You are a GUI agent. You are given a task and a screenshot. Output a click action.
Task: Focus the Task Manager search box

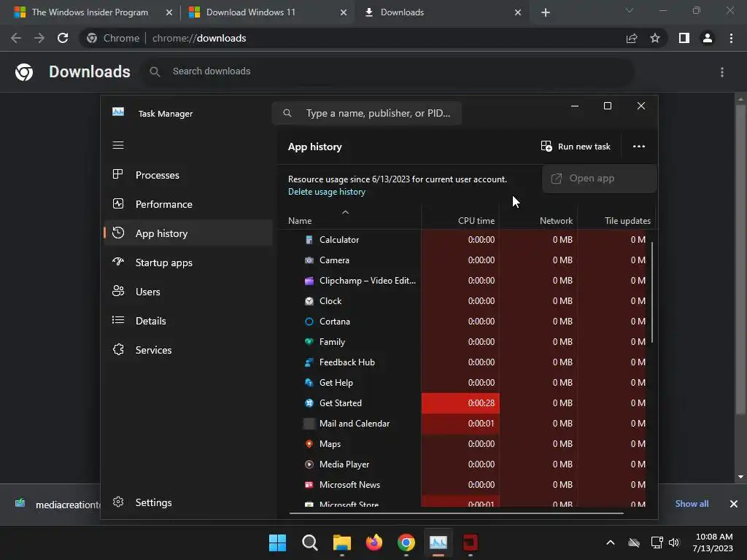(x=367, y=113)
